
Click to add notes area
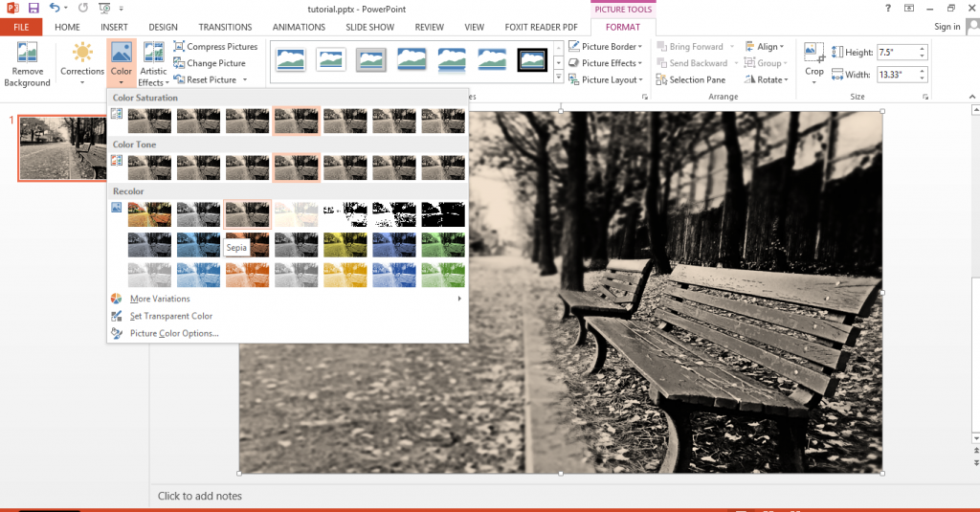coord(200,496)
